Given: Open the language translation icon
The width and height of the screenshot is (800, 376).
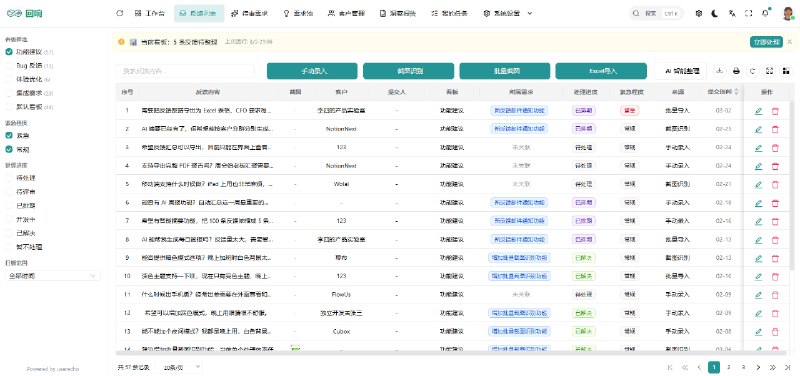Looking at the screenshot, I should click(732, 13).
